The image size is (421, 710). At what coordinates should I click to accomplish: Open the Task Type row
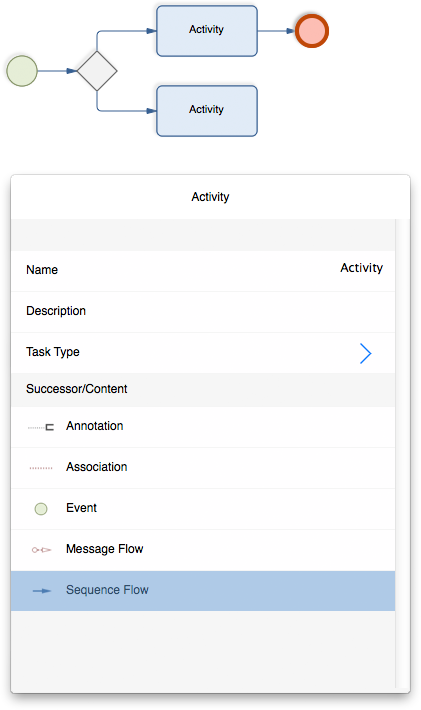[x=203, y=353]
